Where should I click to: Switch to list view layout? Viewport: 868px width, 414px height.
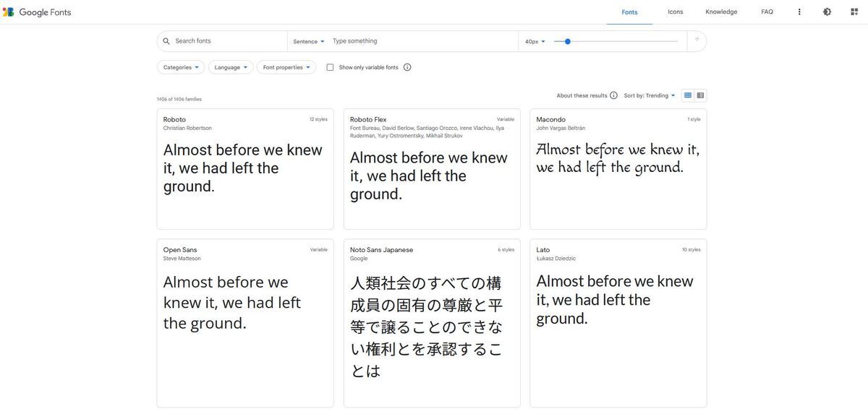700,95
